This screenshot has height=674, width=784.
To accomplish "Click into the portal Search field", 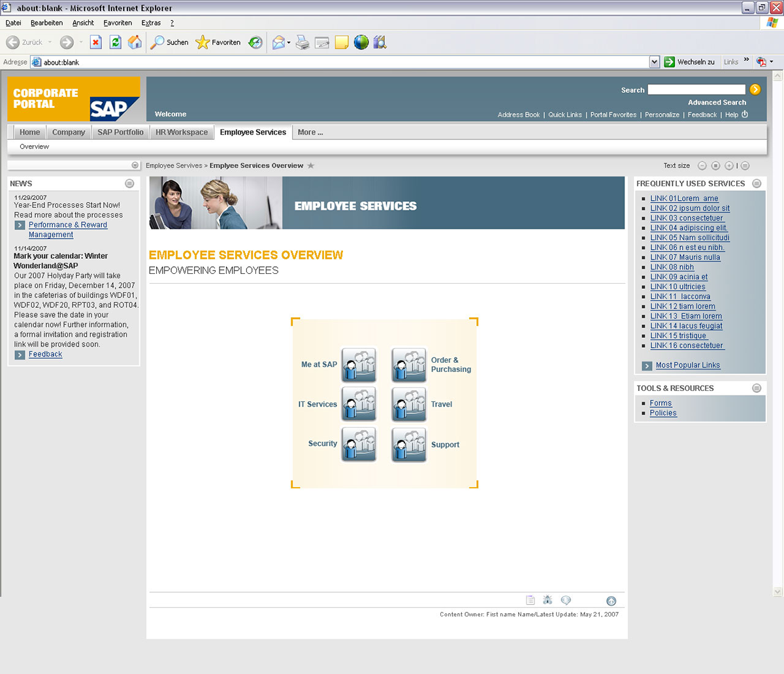I will tap(696, 90).
